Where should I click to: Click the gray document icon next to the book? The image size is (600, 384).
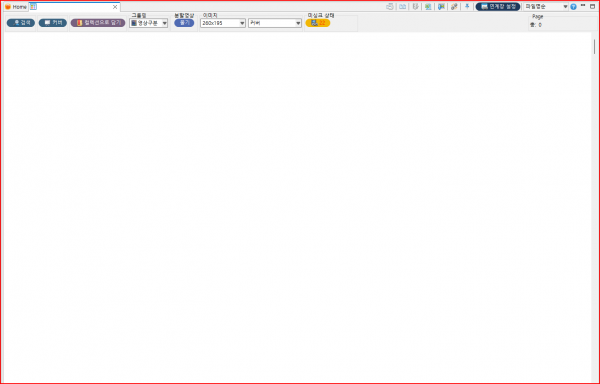tap(415, 7)
